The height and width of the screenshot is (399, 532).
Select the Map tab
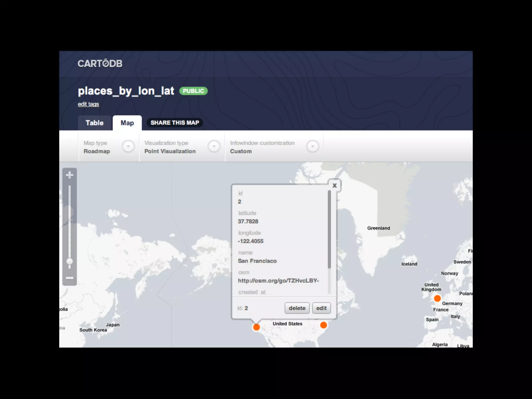coord(127,123)
